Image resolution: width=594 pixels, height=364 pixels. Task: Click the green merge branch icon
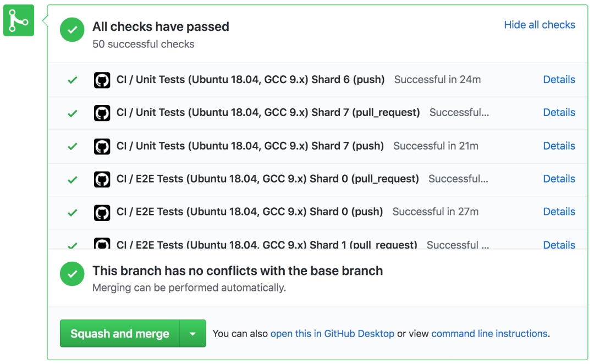(19, 20)
